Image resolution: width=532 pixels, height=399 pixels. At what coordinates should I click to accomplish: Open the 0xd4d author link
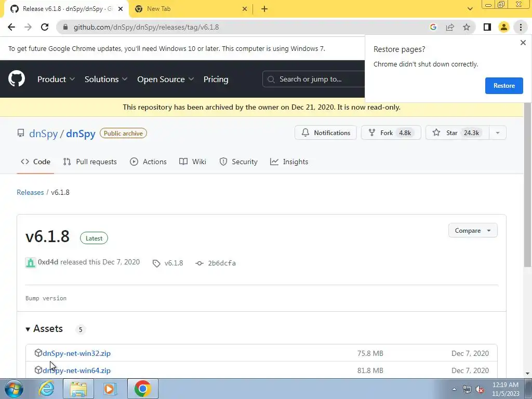[48, 262]
